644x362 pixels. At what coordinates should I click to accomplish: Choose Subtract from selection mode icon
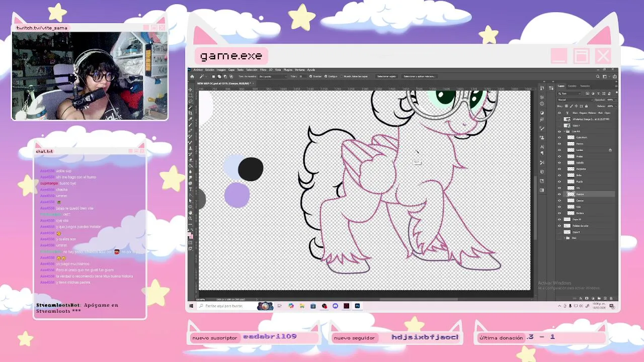pyautogui.click(x=225, y=76)
